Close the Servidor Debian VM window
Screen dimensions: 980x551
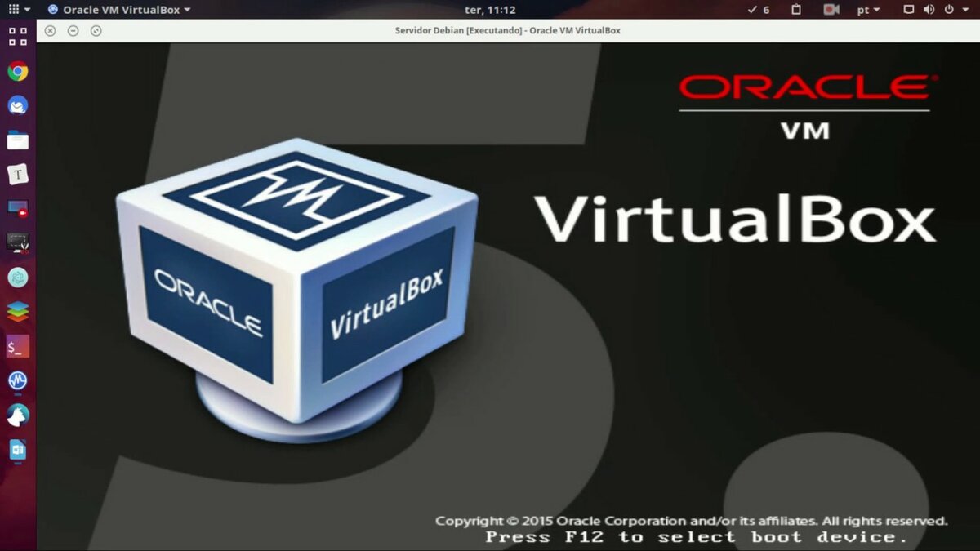click(50, 30)
